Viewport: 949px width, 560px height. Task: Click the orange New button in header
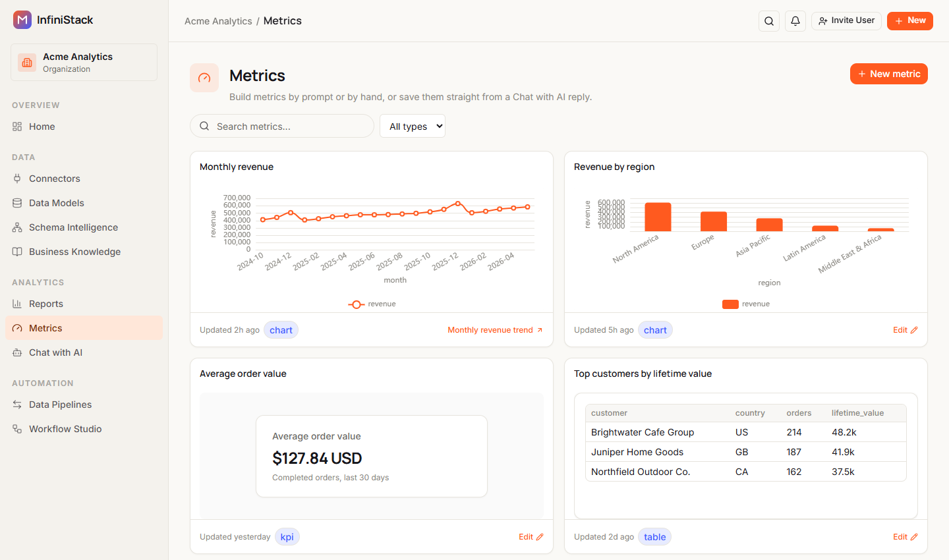click(910, 21)
